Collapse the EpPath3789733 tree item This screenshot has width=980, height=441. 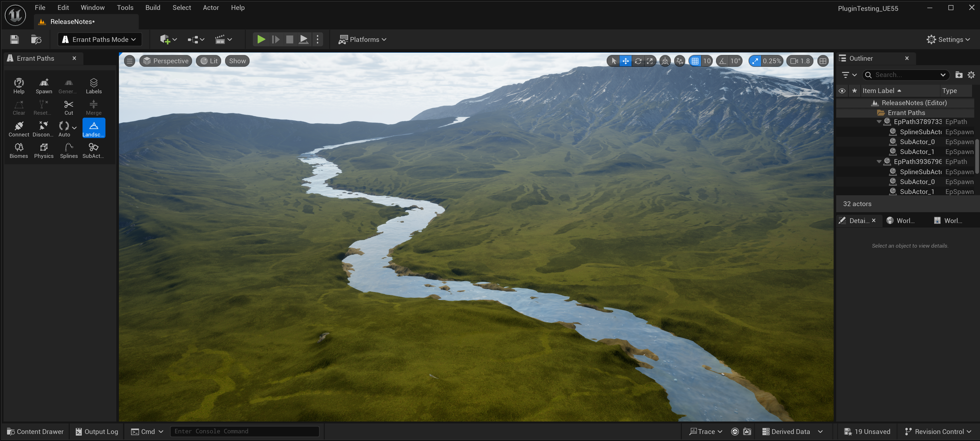click(879, 122)
